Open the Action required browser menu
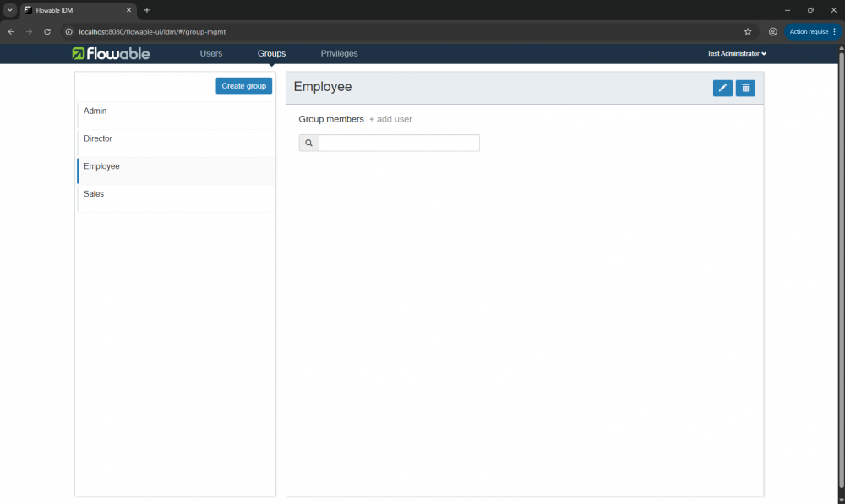845x504 pixels. click(x=813, y=31)
